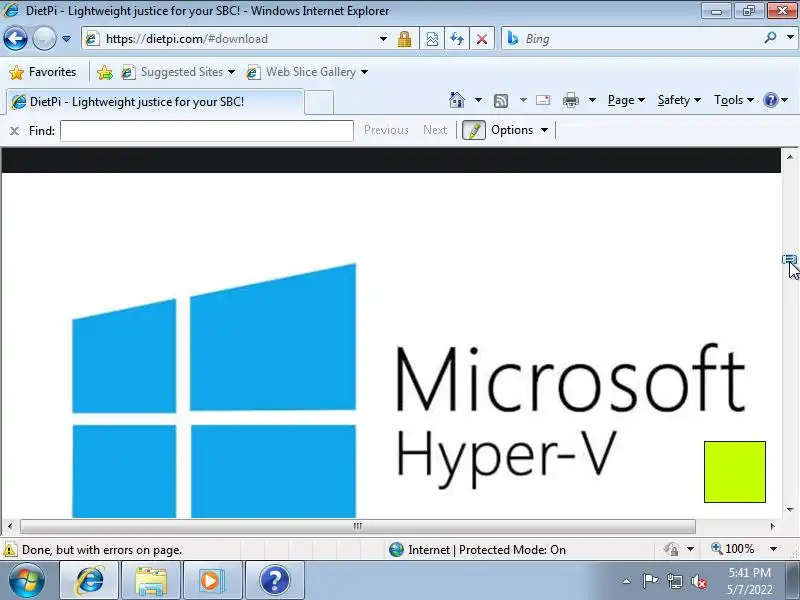Open the Safety menu
The width and height of the screenshot is (800, 600).
(x=679, y=100)
